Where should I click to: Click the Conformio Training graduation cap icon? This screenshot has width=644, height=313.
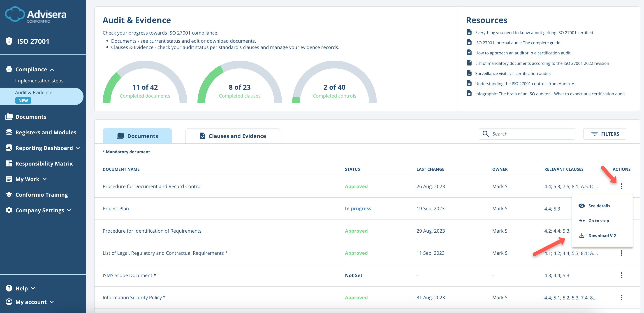pos(9,194)
